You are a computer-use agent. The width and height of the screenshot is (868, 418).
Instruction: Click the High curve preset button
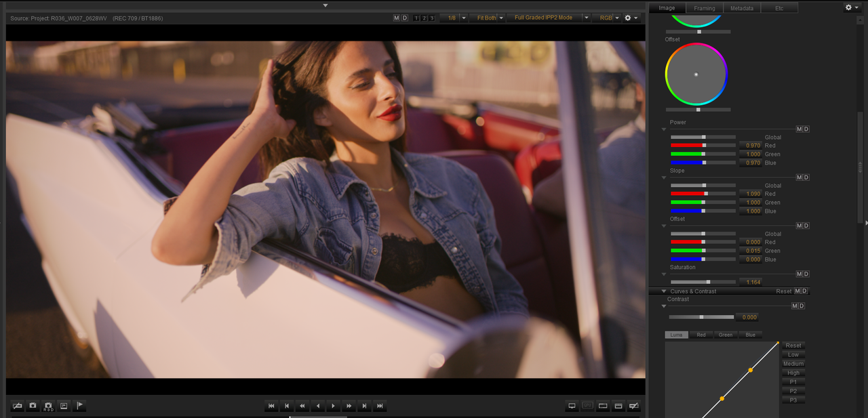(x=793, y=373)
